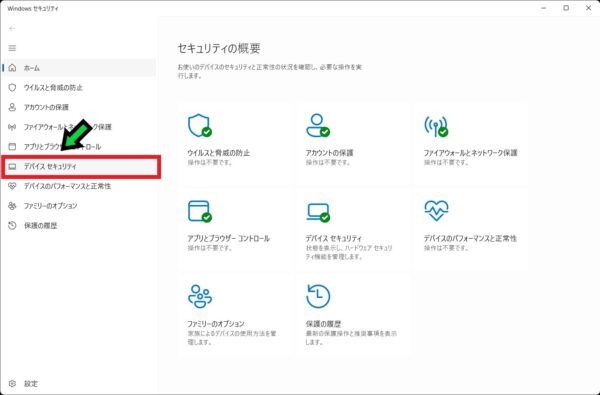Screen dimensions: 600x395
Task: Click the heart icon for device performance in sidebar
Action: coord(12,186)
